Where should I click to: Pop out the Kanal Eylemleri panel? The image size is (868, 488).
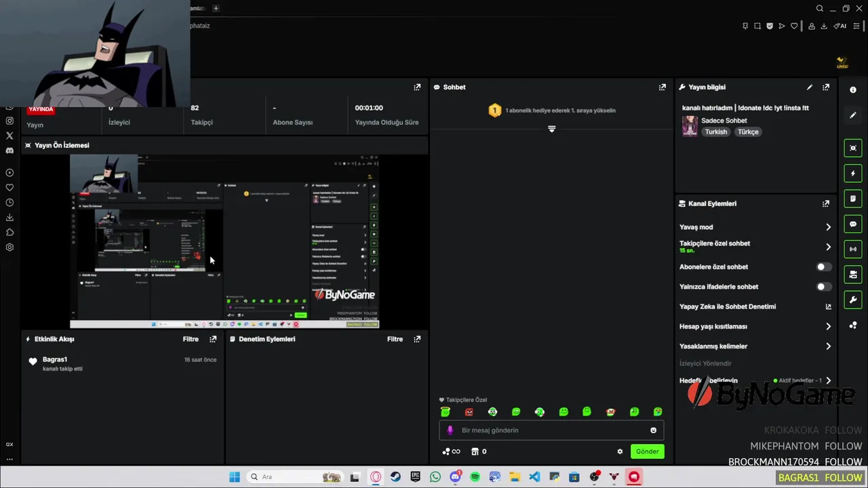click(x=826, y=203)
